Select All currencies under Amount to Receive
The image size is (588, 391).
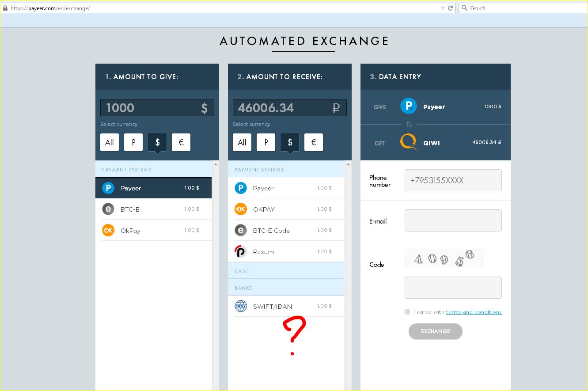click(x=242, y=142)
